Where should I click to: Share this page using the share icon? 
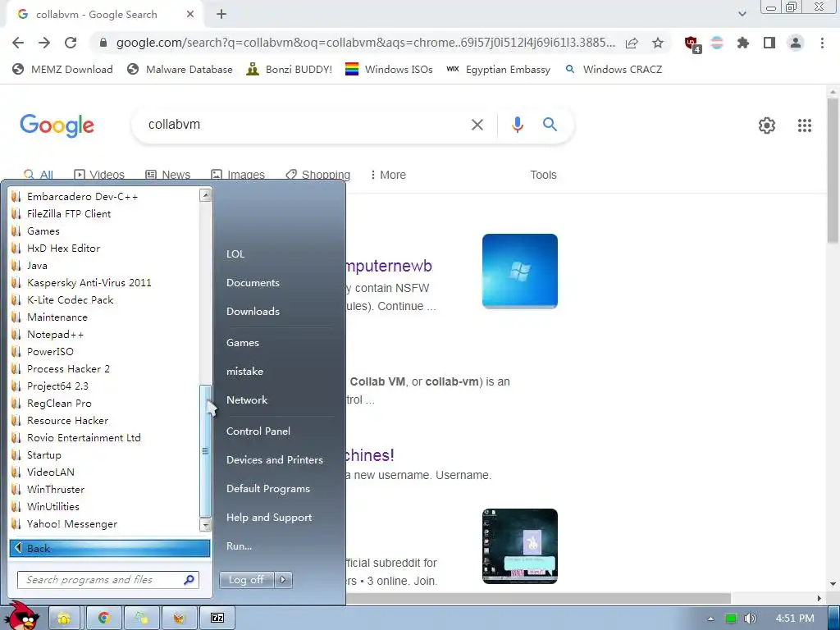(632, 43)
